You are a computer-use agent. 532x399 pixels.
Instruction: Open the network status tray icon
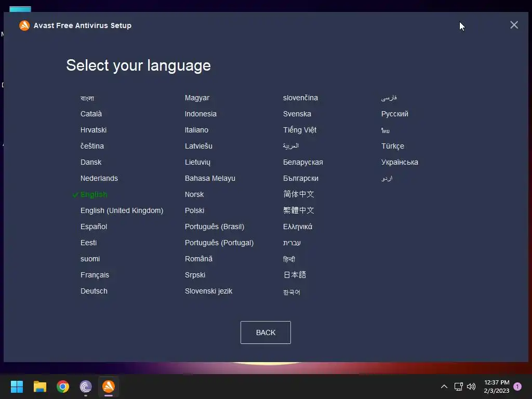click(x=458, y=387)
